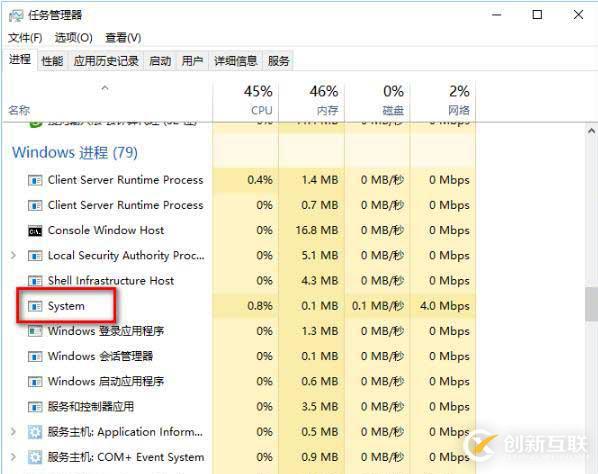Click the 5.1 MB memory value

320,255
